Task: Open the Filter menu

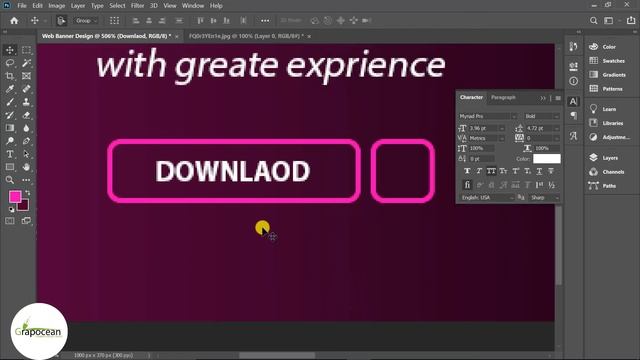Action: point(138,6)
